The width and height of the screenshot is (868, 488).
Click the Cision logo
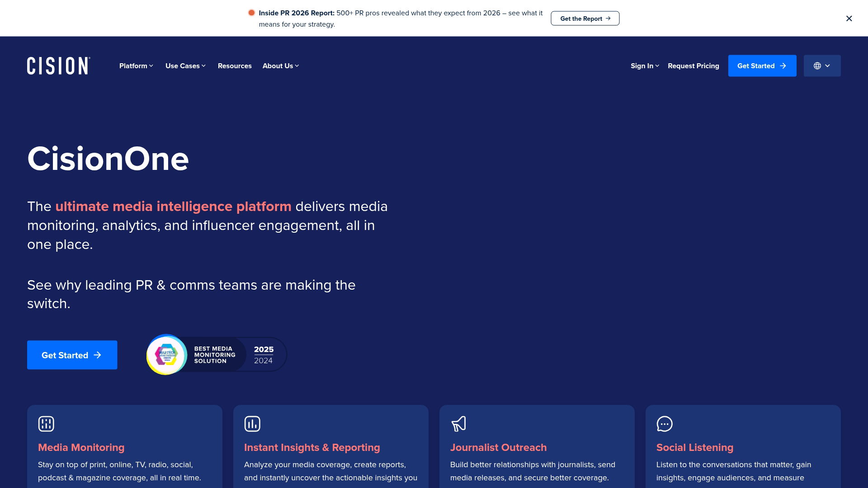tap(58, 66)
